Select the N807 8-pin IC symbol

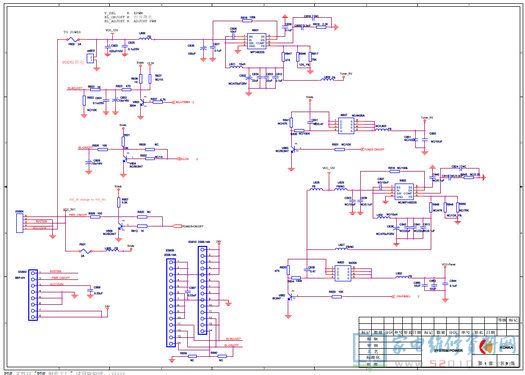tap(346, 126)
